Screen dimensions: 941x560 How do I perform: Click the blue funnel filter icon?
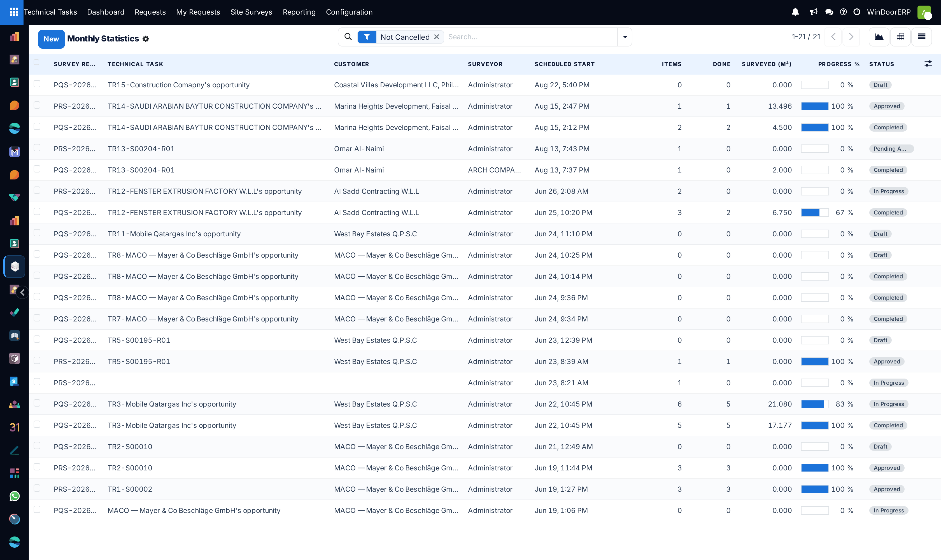point(367,37)
